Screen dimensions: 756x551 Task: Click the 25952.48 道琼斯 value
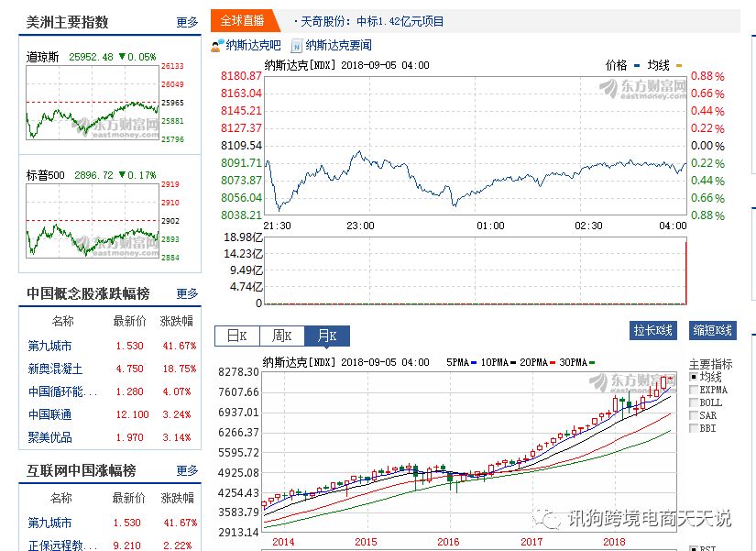point(91,57)
